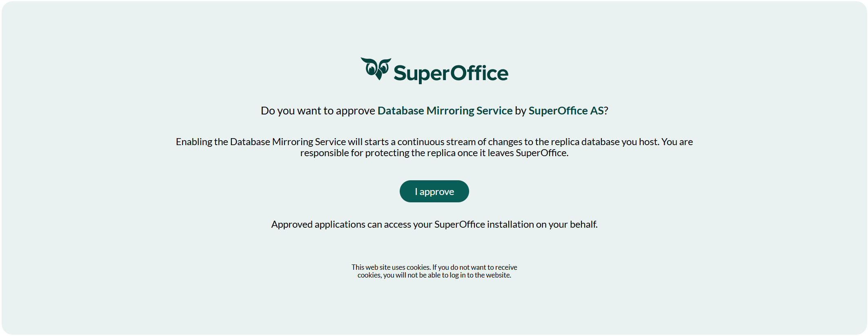Click the SuperOffice owl logo icon
Screen dimensions: 868x336
[x=376, y=69]
